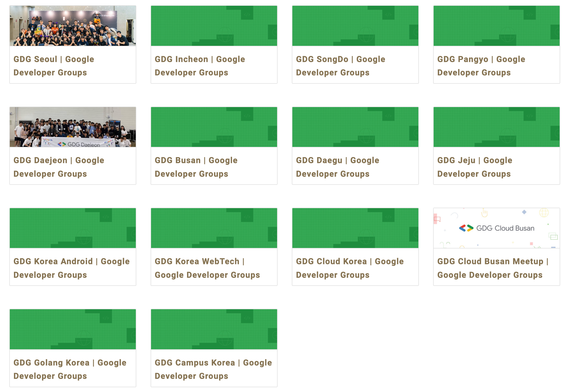
Task: Click the GDG SongDo title link
Action: coord(341,66)
